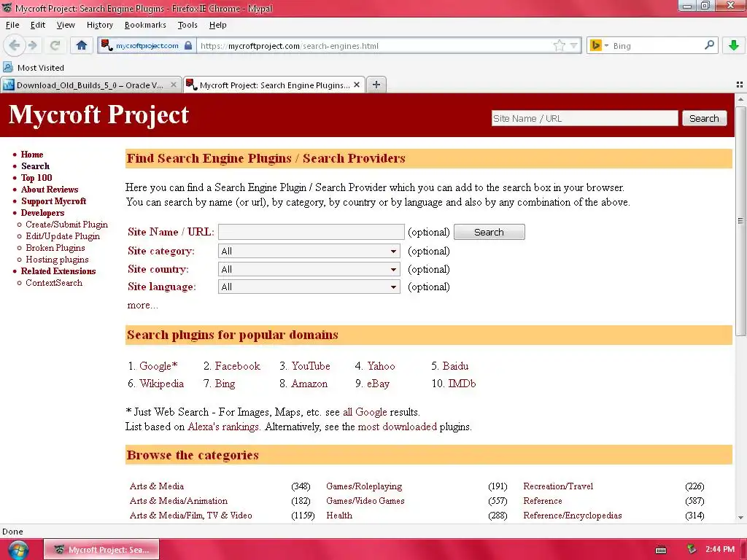Screen dimensions: 747x560
Task: Click the Bing search input box
Action: (657, 46)
